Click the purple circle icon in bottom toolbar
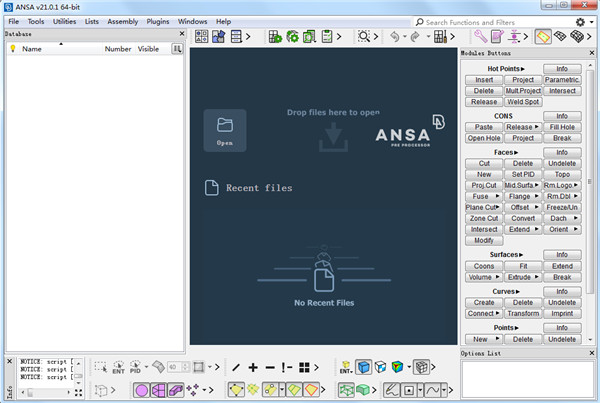The image size is (600, 403). tap(141, 388)
